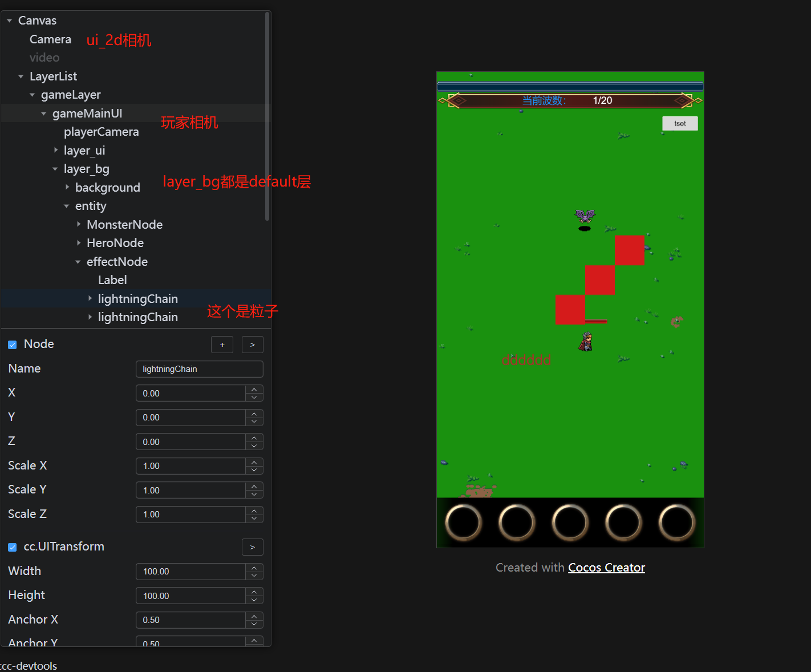Collapse the LayerList tree arrow
811x672 pixels.
pyautogui.click(x=21, y=76)
